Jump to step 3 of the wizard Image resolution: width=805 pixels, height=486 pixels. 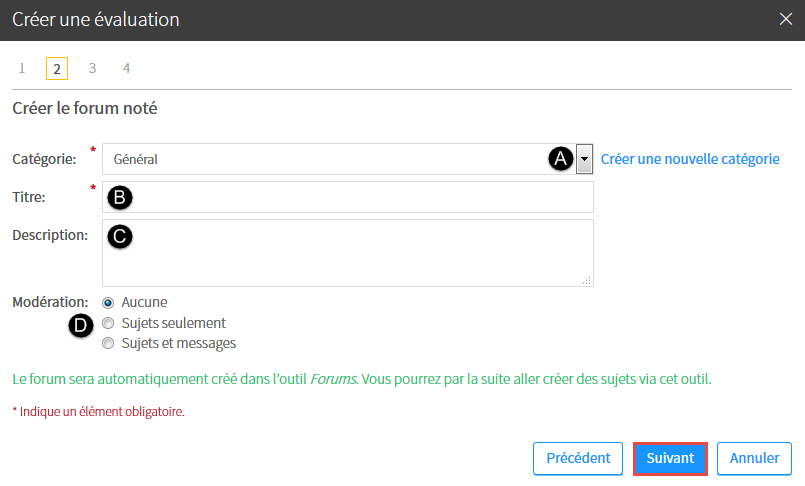(92, 68)
